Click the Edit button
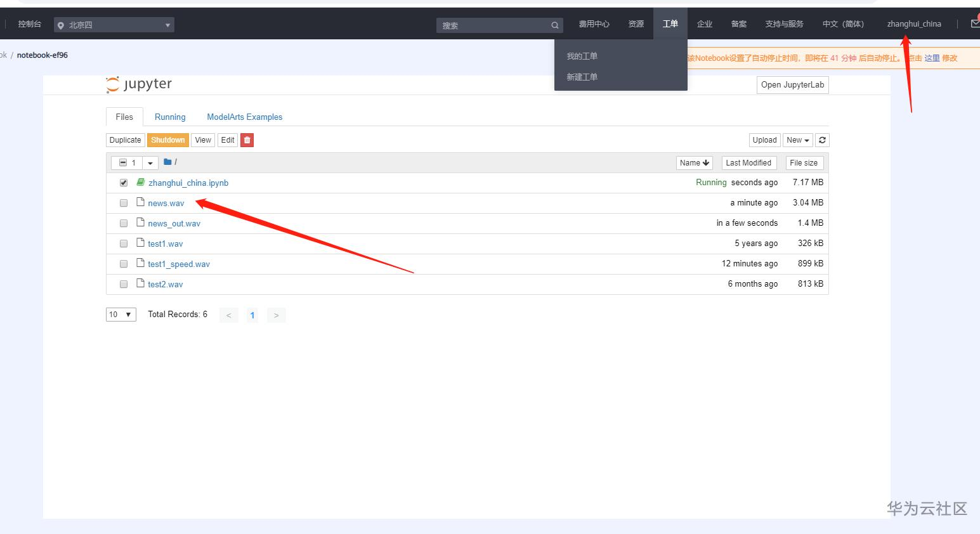980x534 pixels. (228, 140)
